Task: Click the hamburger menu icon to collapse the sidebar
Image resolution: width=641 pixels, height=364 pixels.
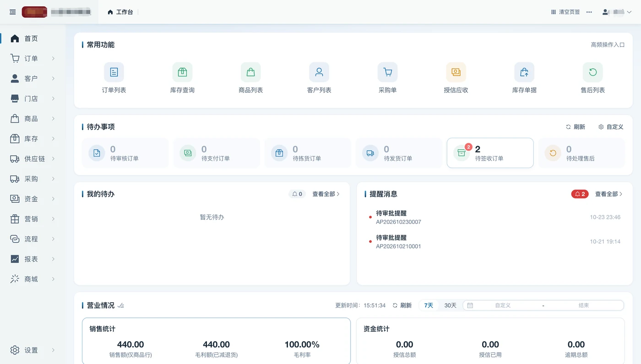Action: pos(13,12)
